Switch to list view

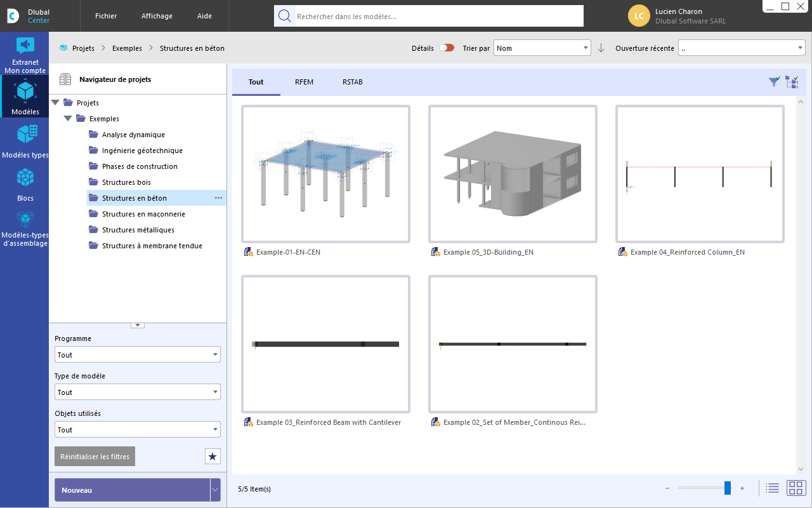point(772,488)
